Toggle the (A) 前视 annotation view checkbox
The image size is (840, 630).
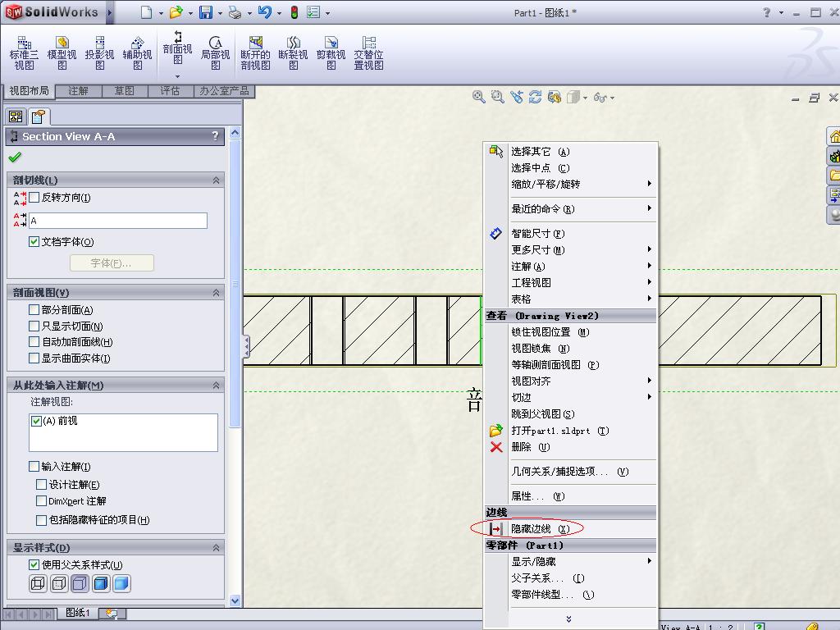point(36,421)
